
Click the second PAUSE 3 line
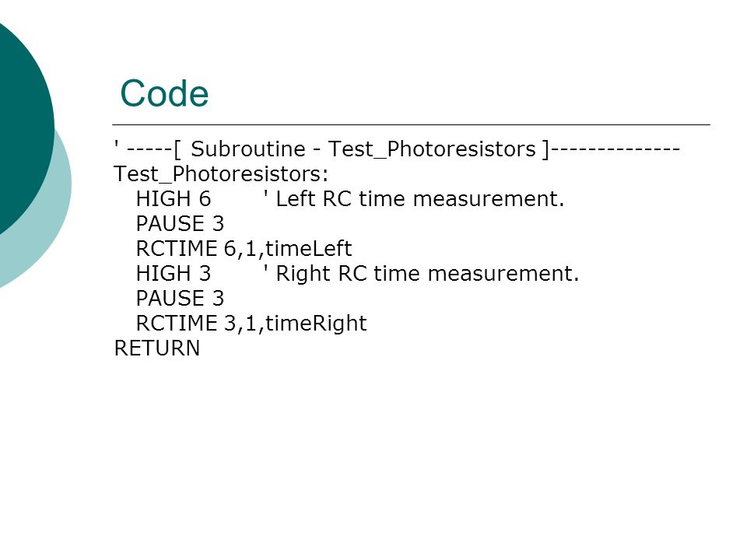coord(180,299)
